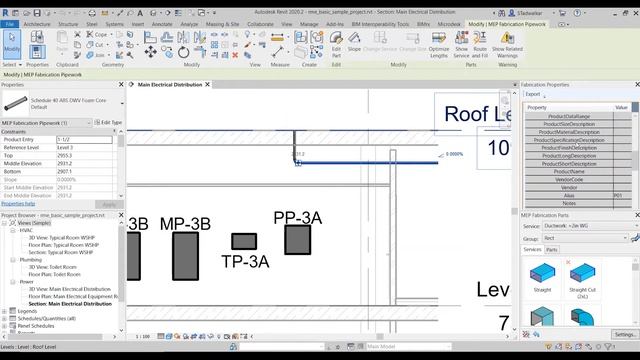Collapse the Views (Simple) tree node

(x=4, y=223)
